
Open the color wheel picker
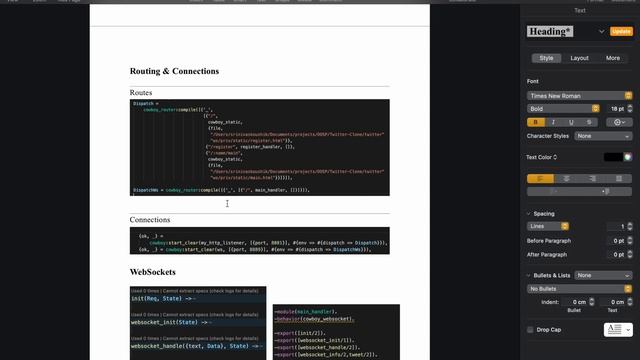(x=628, y=157)
